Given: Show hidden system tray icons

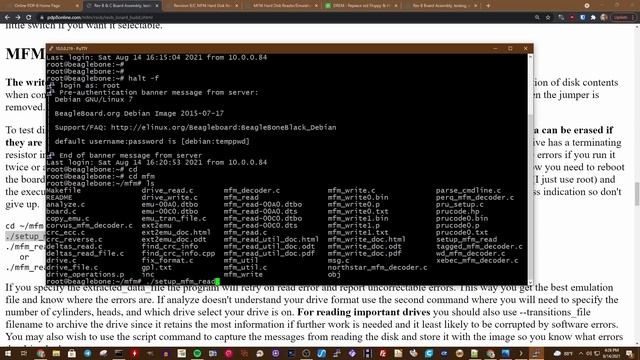Looking at the screenshot, I should click(581, 353).
